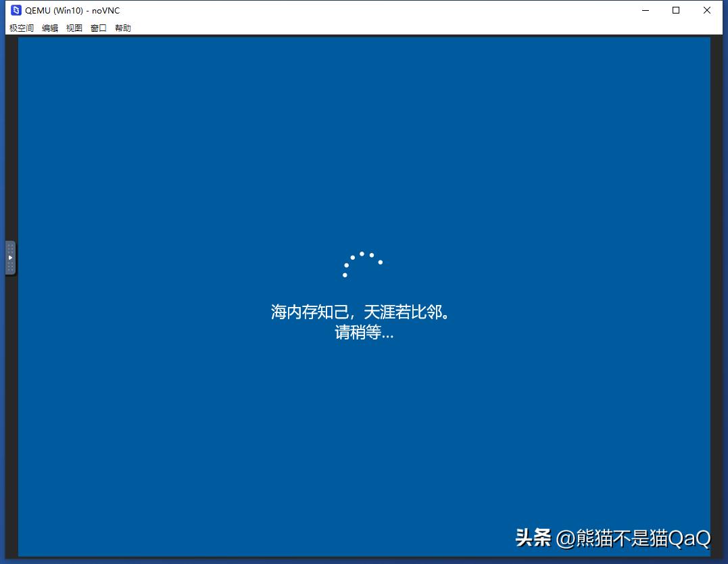Click the 请稍等 waiting text
The height and width of the screenshot is (564, 728).
(x=364, y=332)
